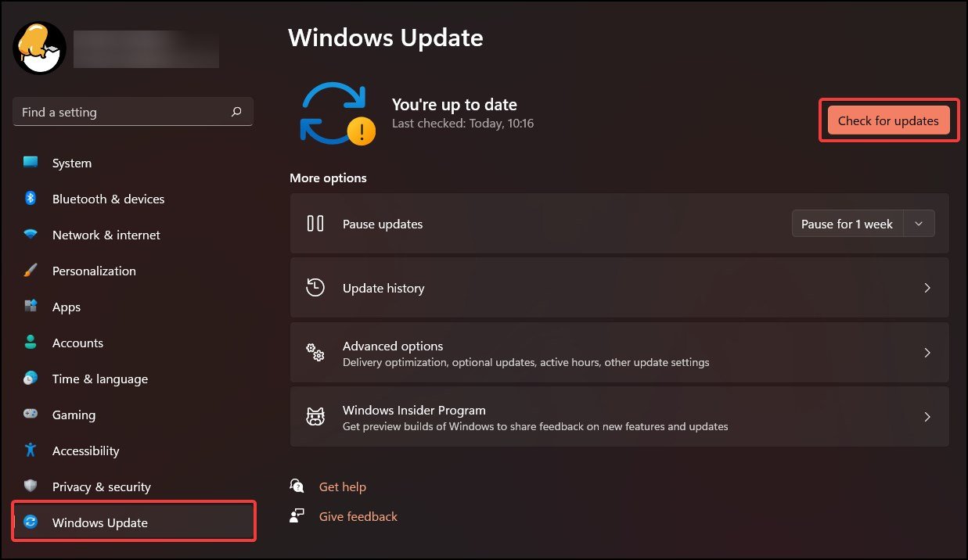Viewport: 968px width, 560px height.
Task: Expand Windows Insider Program chevron
Action: (927, 416)
